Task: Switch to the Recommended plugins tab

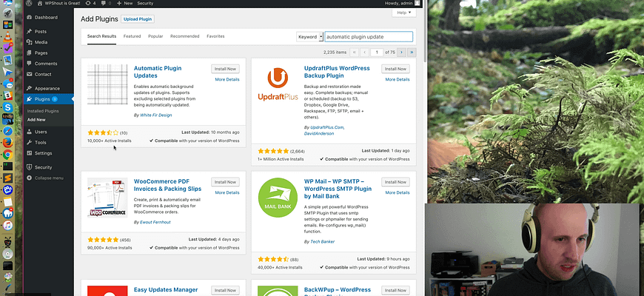Action: click(185, 36)
